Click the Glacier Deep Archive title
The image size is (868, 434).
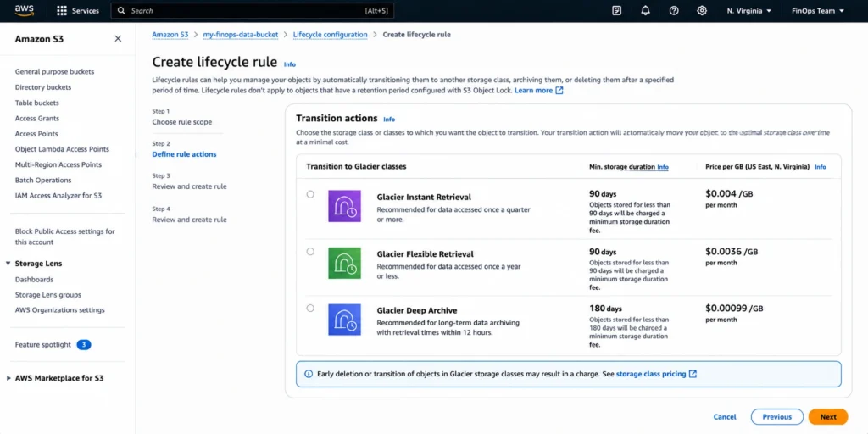coord(417,310)
